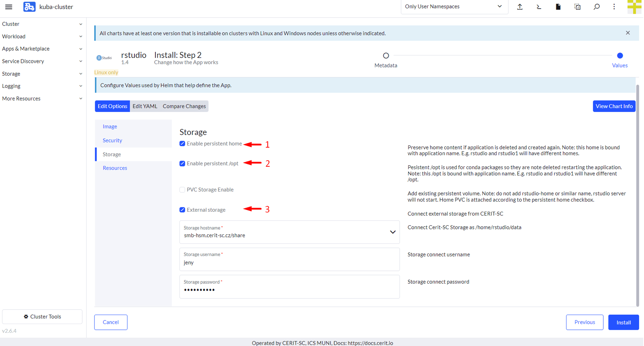Switch to the Edit YAML tab

point(145,106)
